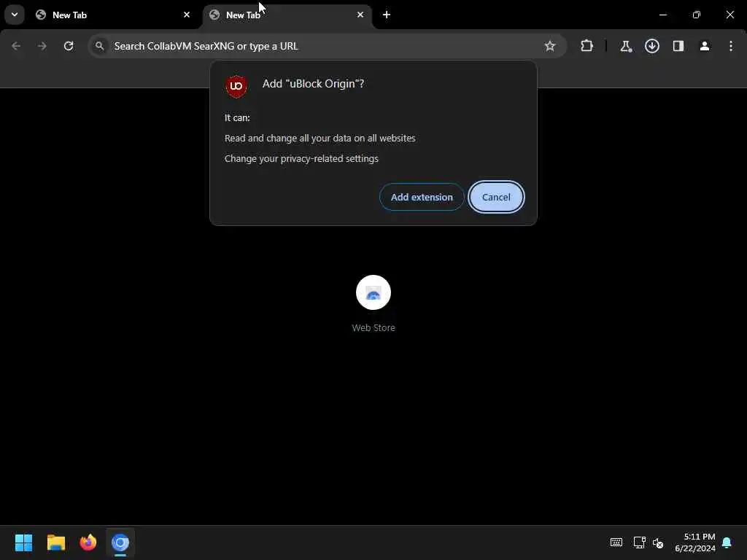The width and height of the screenshot is (747, 560).
Task: Click the uBlock Origin shield icon
Action: (236, 86)
